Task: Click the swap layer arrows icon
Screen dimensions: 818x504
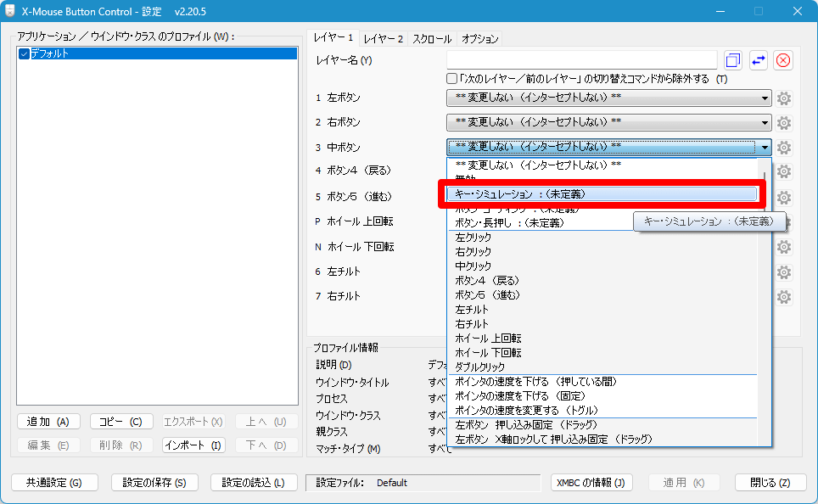Action: (x=759, y=60)
